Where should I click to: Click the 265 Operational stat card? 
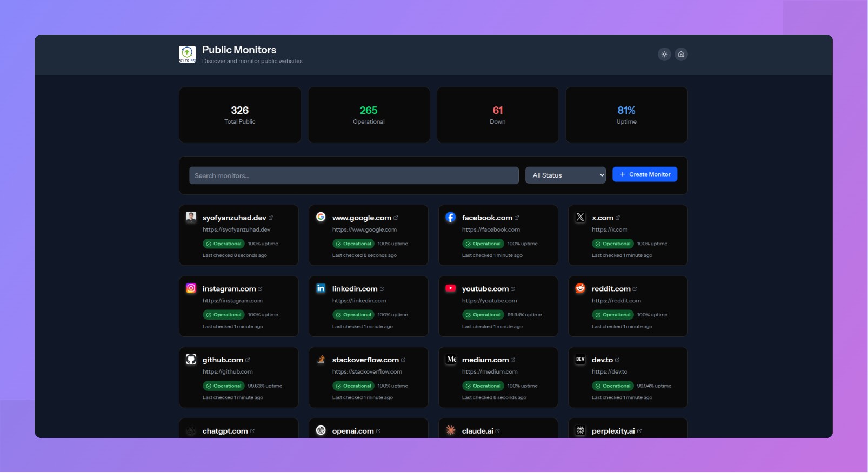pyautogui.click(x=369, y=115)
